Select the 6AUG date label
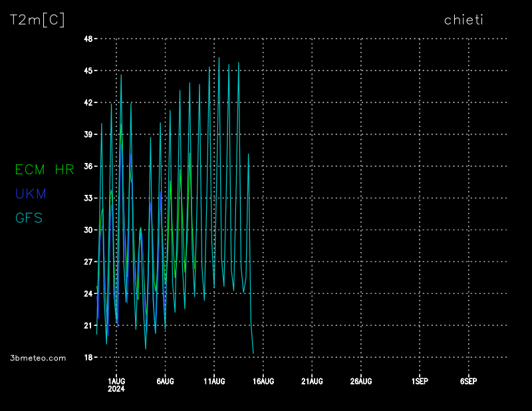Image resolution: width=532 pixels, height=411 pixels. coord(165,381)
